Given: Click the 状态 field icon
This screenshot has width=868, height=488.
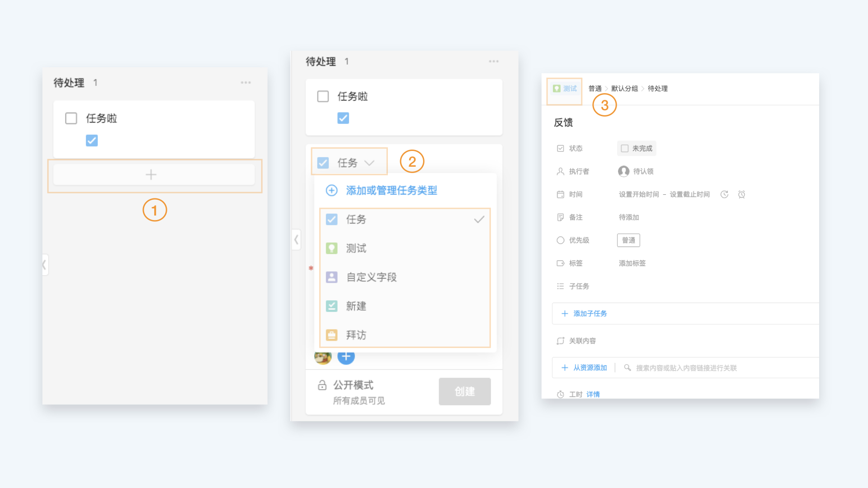Looking at the screenshot, I should pyautogui.click(x=561, y=148).
